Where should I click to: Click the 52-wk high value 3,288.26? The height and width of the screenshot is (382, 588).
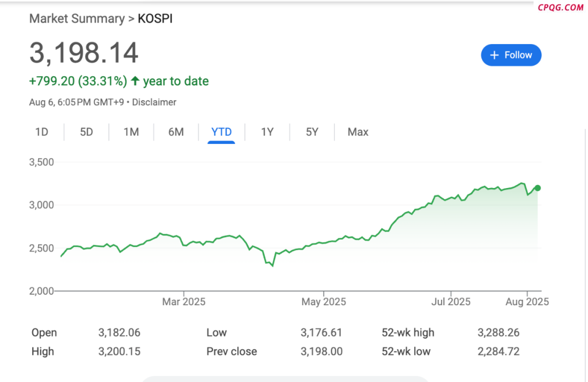point(498,332)
